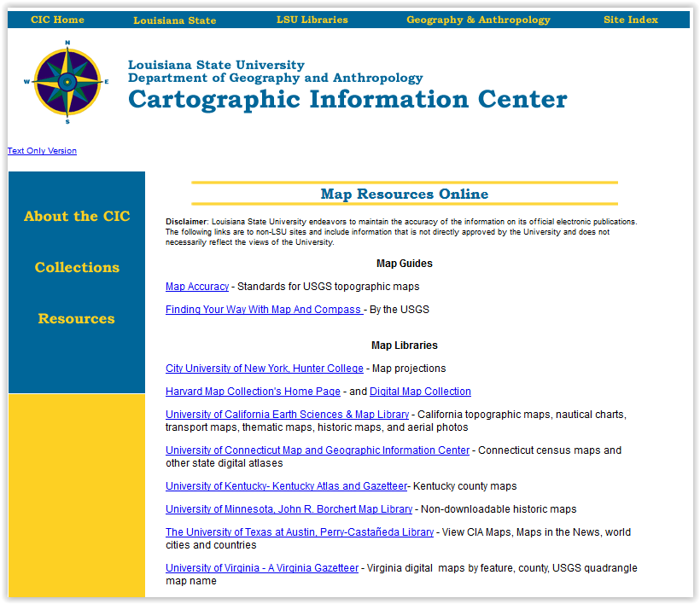700x604 pixels.
Task: Click the Louisiana State University header text
Action: pyautogui.click(x=216, y=65)
